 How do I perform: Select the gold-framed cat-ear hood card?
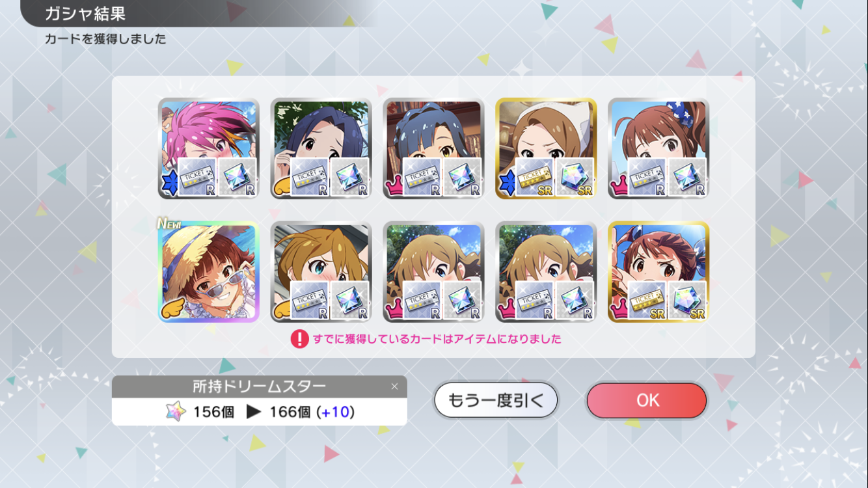tap(546, 148)
